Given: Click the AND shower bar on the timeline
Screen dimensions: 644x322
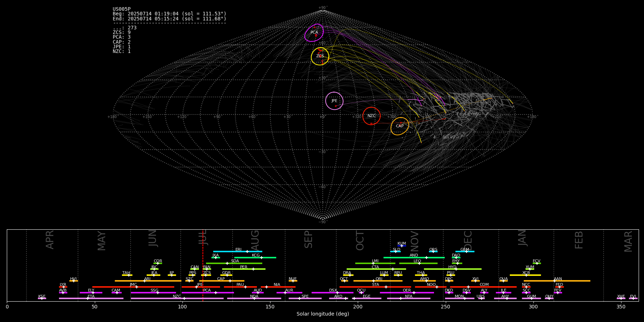Looking at the screenshot, I should (414, 258).
